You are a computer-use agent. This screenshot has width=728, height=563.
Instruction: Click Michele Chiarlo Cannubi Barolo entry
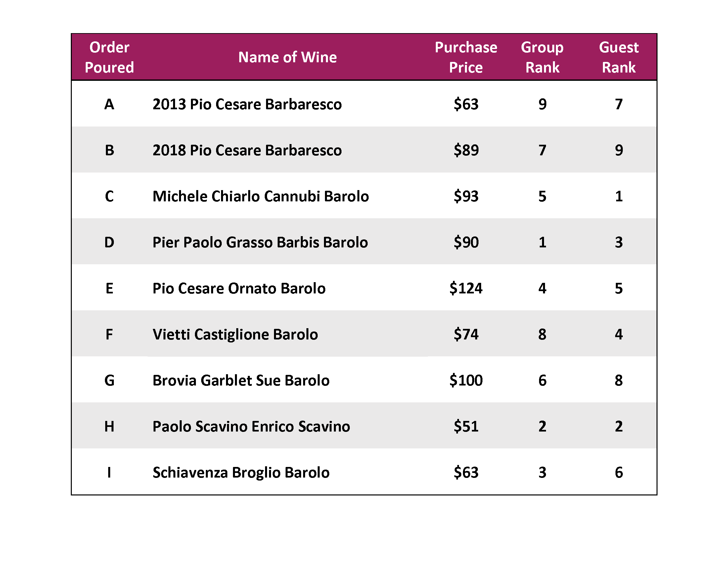[x=261, y=196]
